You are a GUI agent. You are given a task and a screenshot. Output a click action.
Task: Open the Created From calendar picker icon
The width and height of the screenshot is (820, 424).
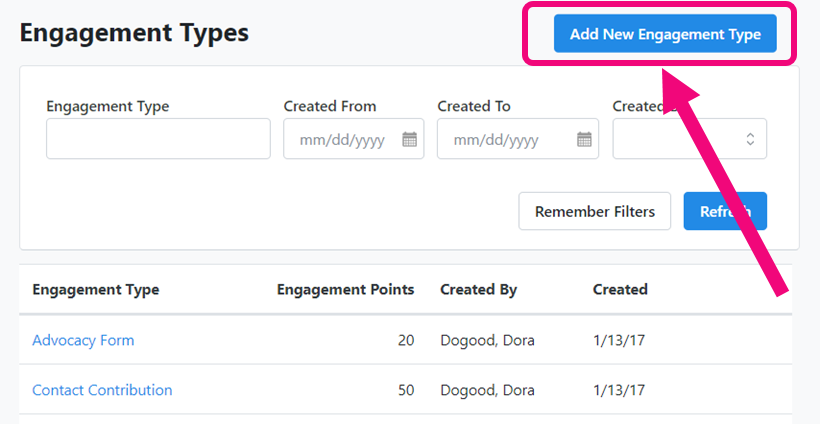[x=409, y=140]
